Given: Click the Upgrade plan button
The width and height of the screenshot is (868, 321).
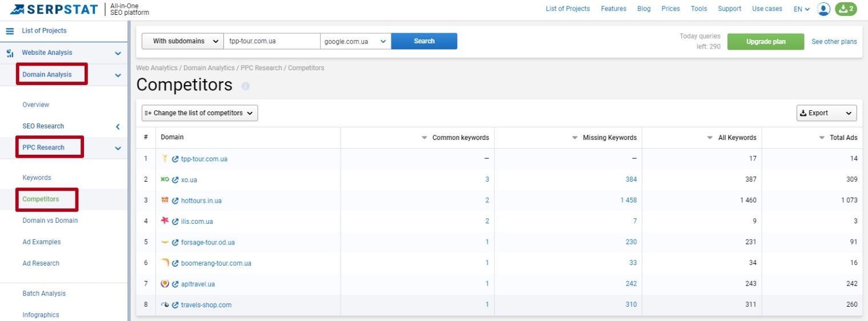Looking at the screenshot, I should pyautogui.click(x=766, y=42).
